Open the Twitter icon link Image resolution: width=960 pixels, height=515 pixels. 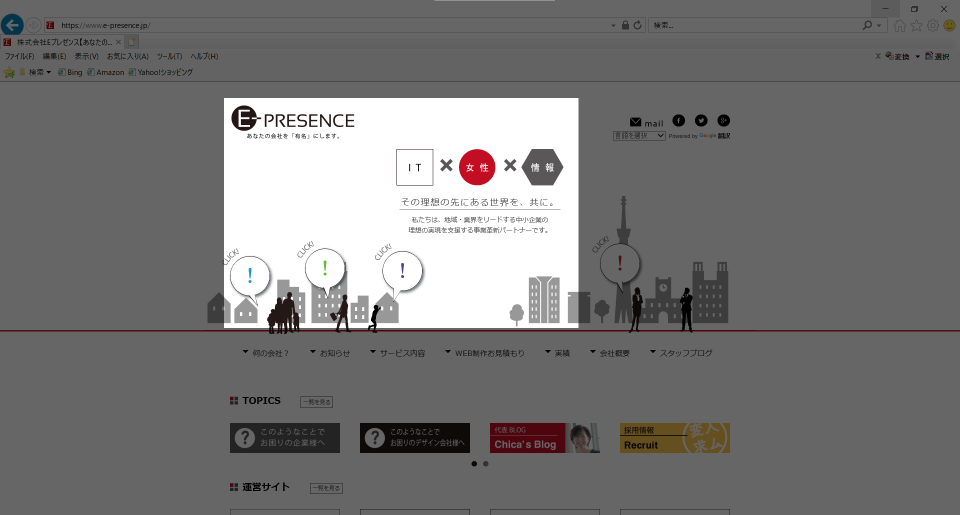point(701,121)
